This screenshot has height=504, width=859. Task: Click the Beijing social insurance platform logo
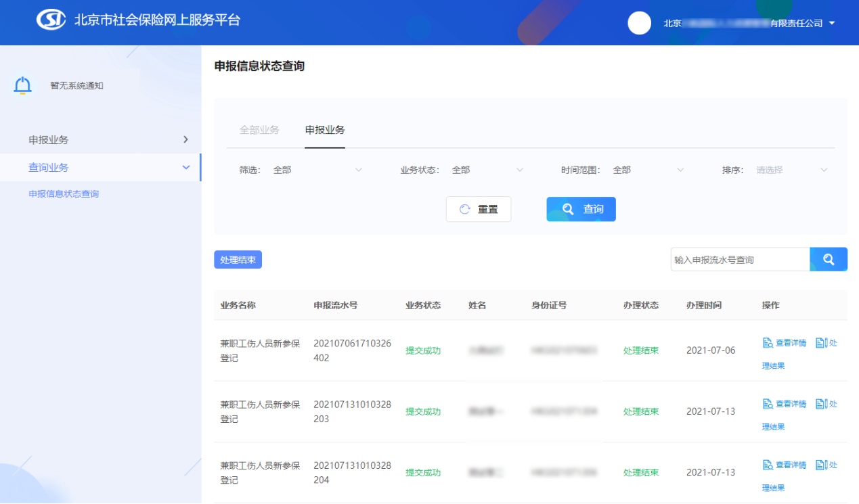(x=51, y=20)
